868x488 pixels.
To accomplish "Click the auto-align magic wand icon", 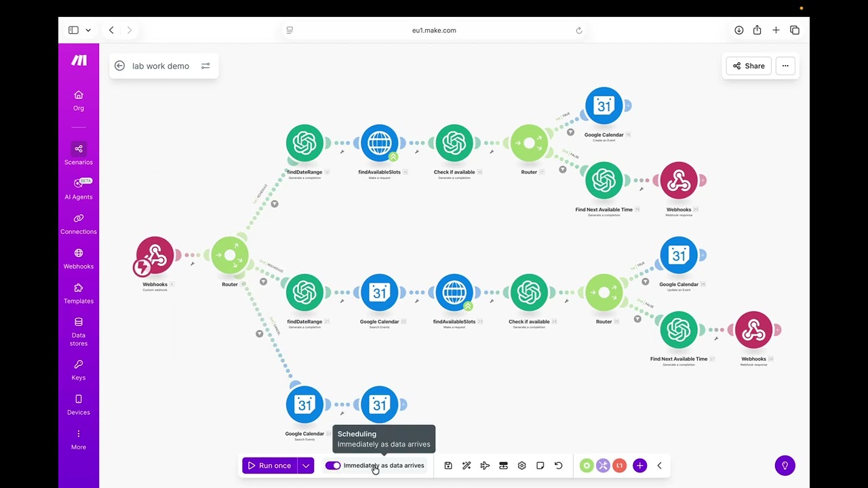I will (x=467, y=466).
